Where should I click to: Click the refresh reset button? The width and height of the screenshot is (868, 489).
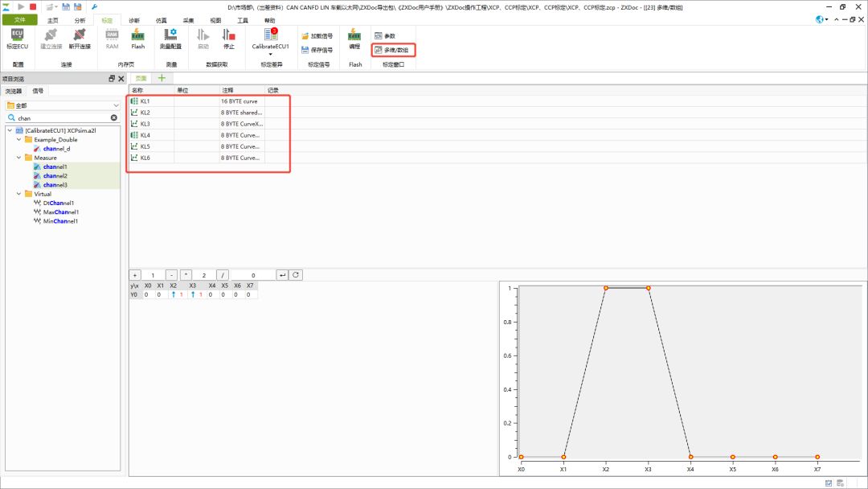[296, 275]
